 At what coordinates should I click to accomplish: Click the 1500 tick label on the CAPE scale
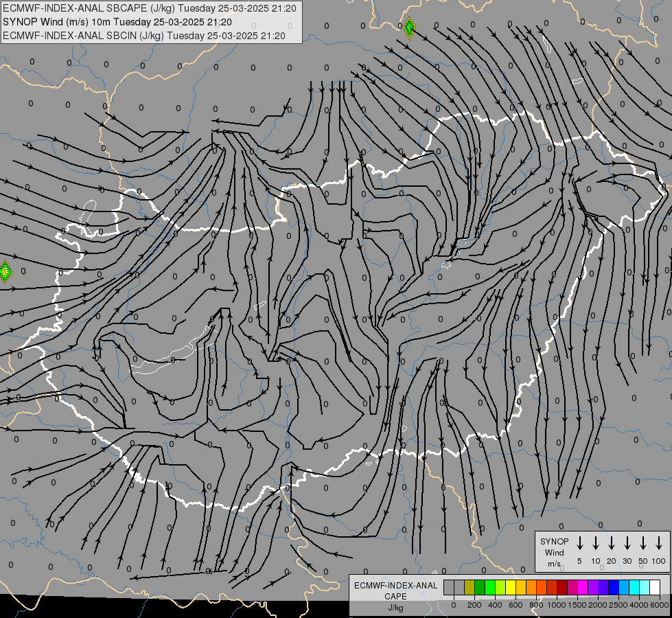click(x=577, y=605)
